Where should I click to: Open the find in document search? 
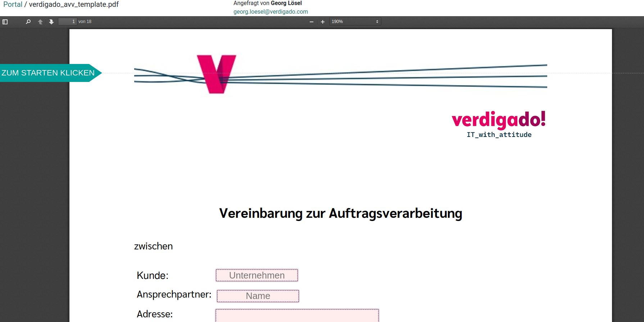point(28,22)
